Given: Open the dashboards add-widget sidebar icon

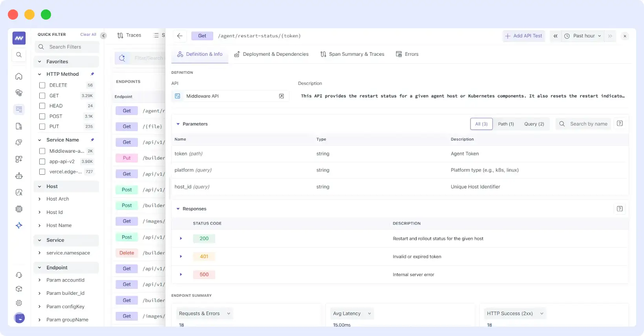Looking at the screenshot, I should [x=19, y=159].
